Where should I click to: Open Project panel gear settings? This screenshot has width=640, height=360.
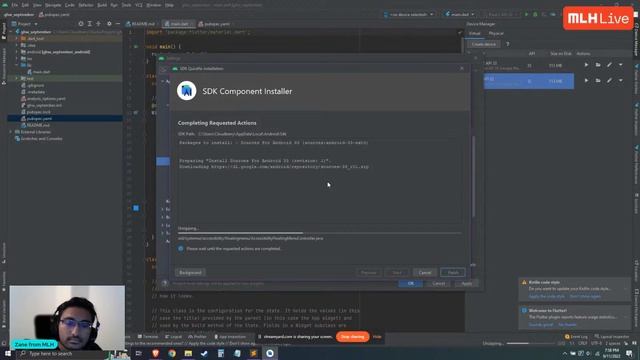[109, 24]
